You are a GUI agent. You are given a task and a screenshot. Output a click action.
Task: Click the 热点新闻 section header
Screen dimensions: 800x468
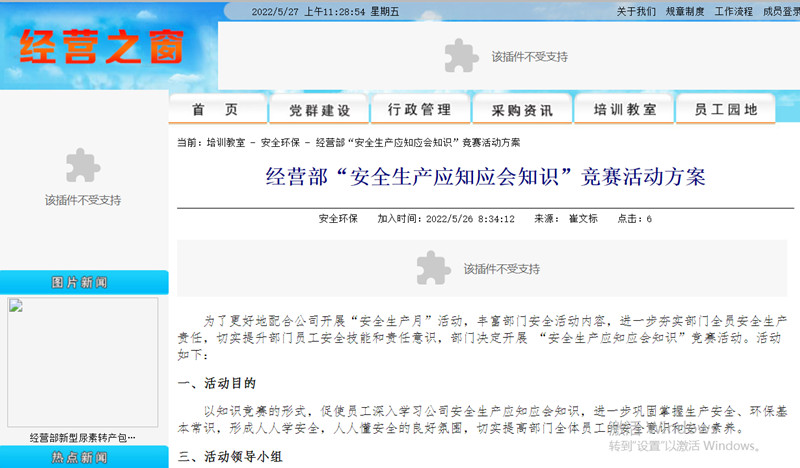pos(82,458)
